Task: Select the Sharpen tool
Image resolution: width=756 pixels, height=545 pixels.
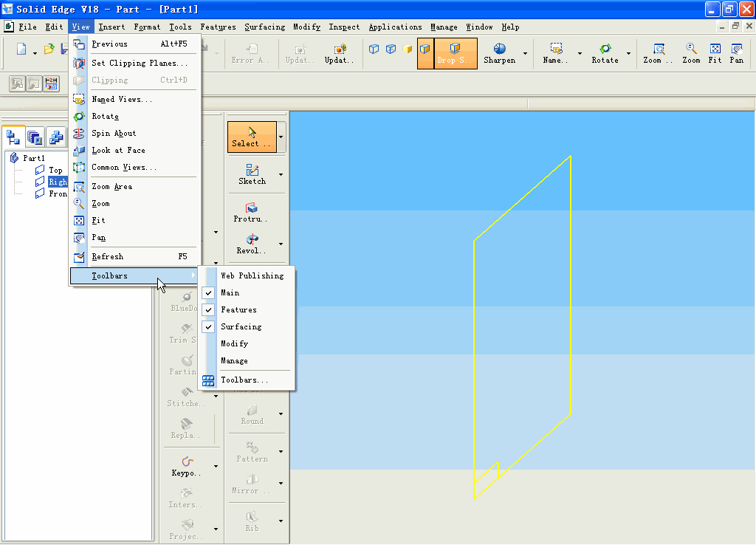Action: tap(500, 53)
